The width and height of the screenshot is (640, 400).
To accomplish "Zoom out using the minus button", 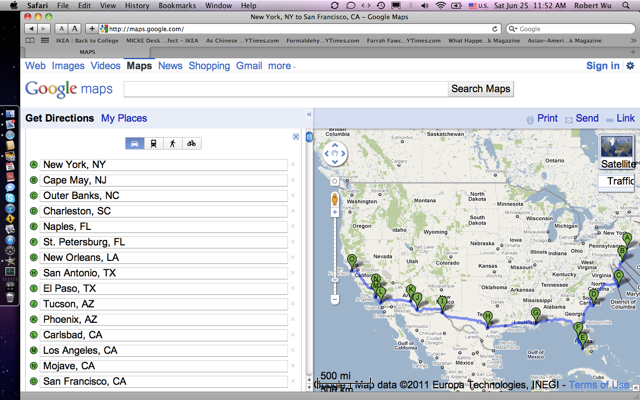I will (x=335, y=300).
